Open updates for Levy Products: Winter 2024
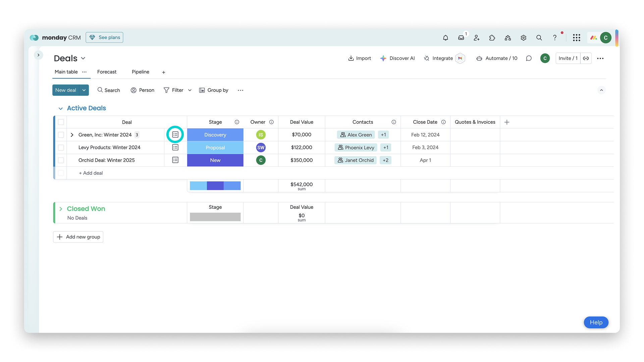644x362 pixels. pos(175,147)
